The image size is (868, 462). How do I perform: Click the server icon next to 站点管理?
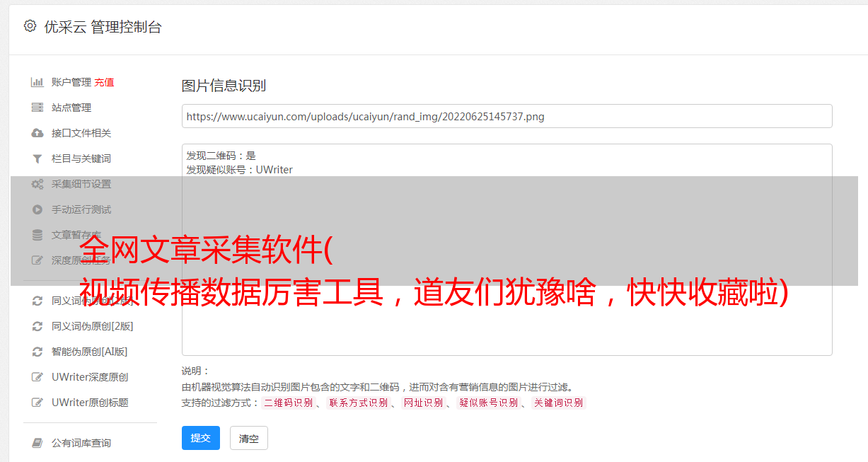pyautogui.click(x=37, y=108)
